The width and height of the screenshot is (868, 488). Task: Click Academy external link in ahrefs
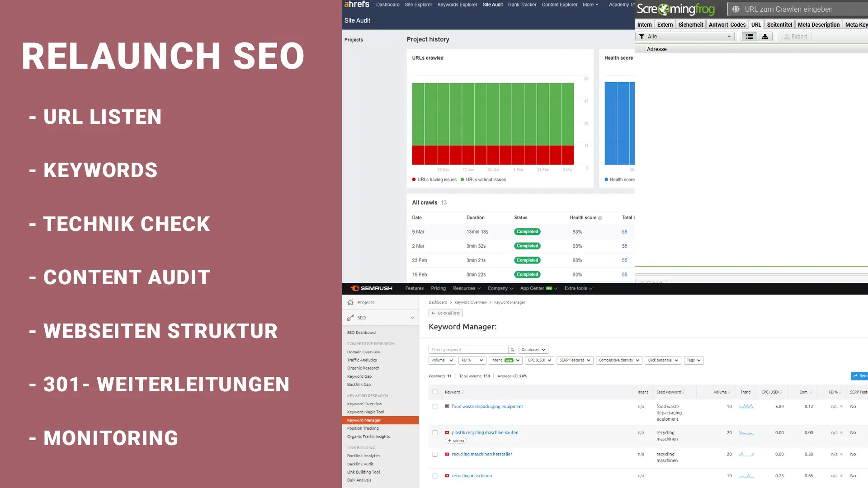(x=621, y=5)
